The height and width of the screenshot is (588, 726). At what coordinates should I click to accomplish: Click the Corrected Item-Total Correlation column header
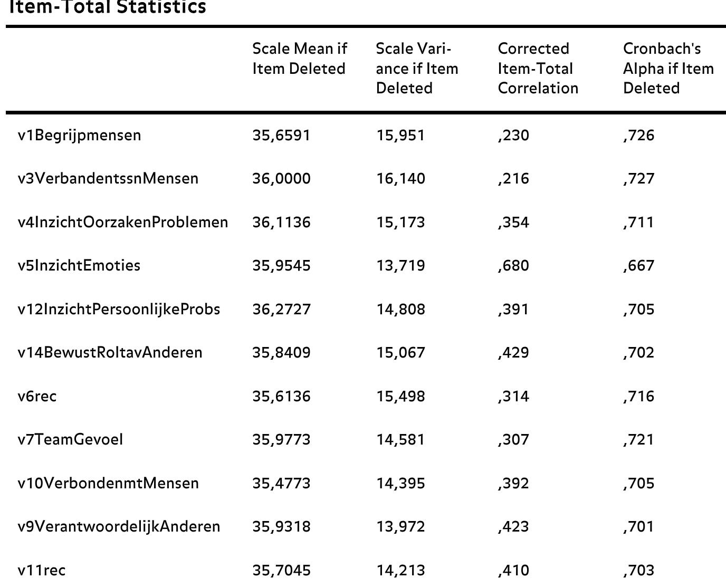click(x=538, y=68)
